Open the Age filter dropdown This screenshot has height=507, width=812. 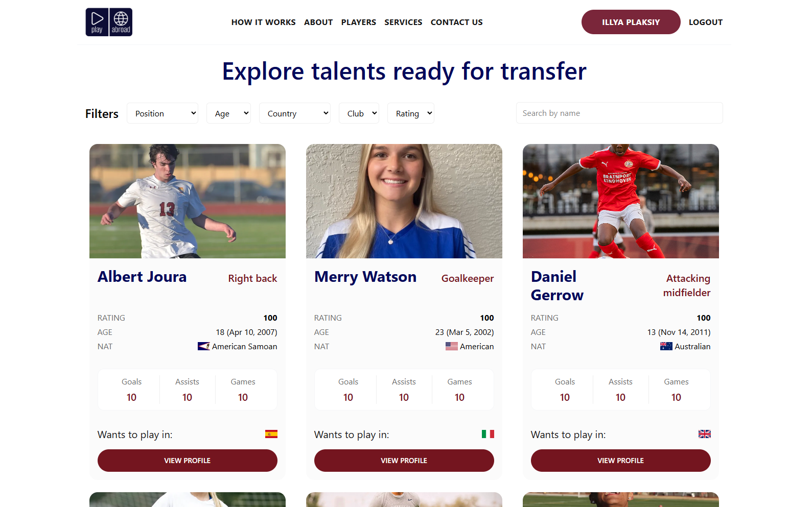[228, 113]
